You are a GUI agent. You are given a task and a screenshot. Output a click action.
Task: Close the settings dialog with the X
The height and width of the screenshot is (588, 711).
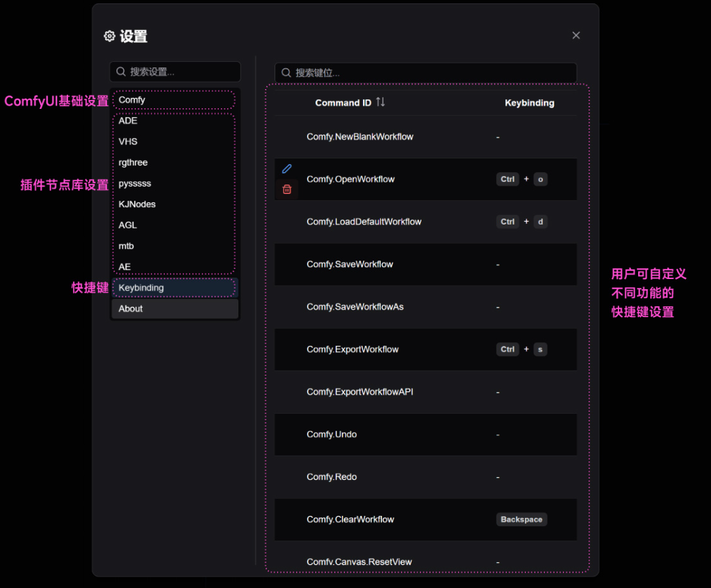click(x=576, y=35)
